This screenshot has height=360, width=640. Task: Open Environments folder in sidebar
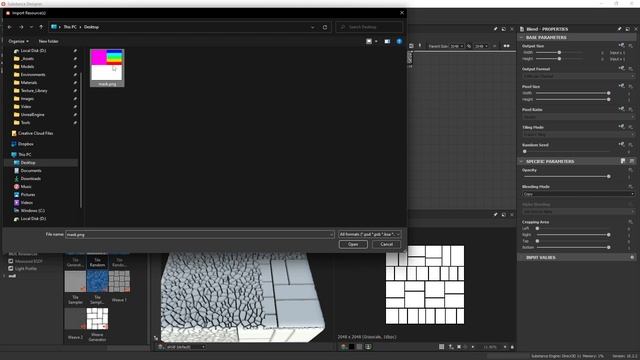[x=33, y=75]
